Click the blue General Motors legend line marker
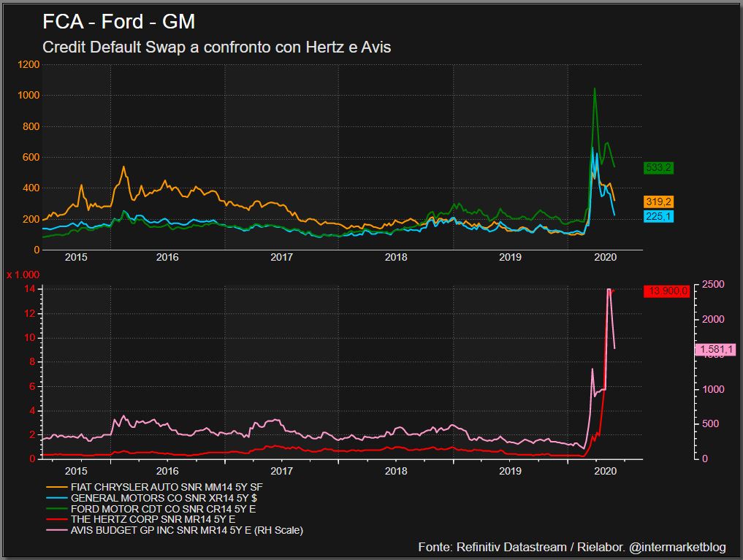 [x=56, y=496]
